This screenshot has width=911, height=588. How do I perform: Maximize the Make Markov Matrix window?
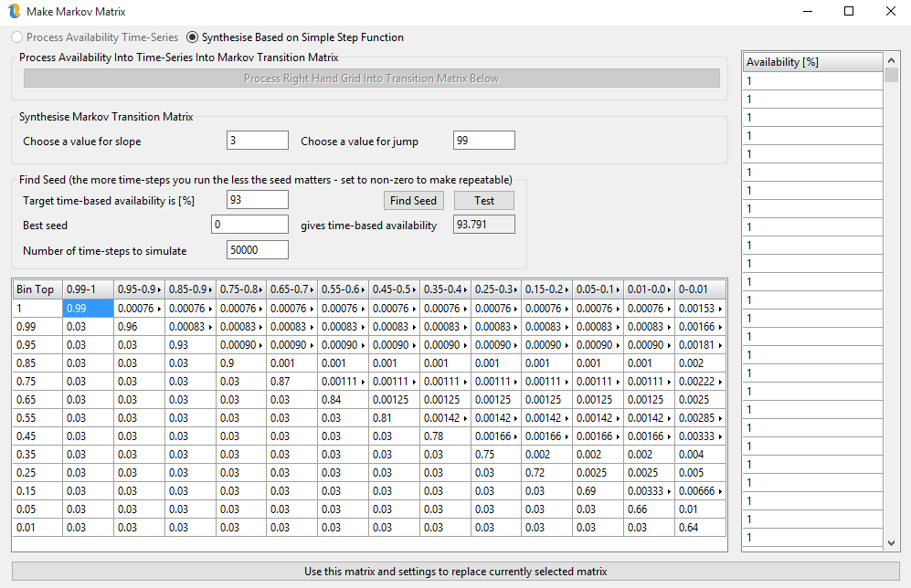tap(849, 12)
